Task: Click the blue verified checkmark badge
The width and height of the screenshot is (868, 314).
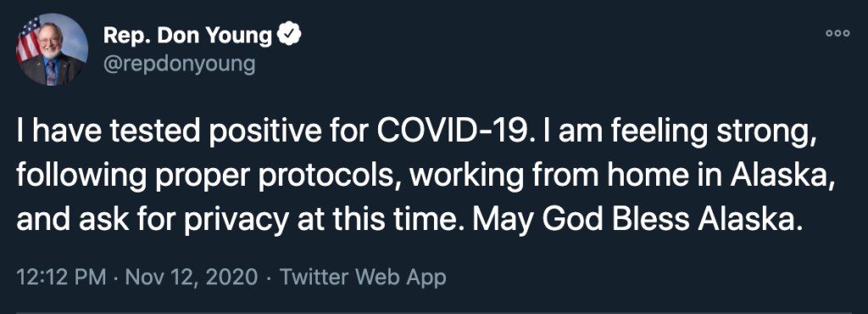Action: (x=289, y=36)
